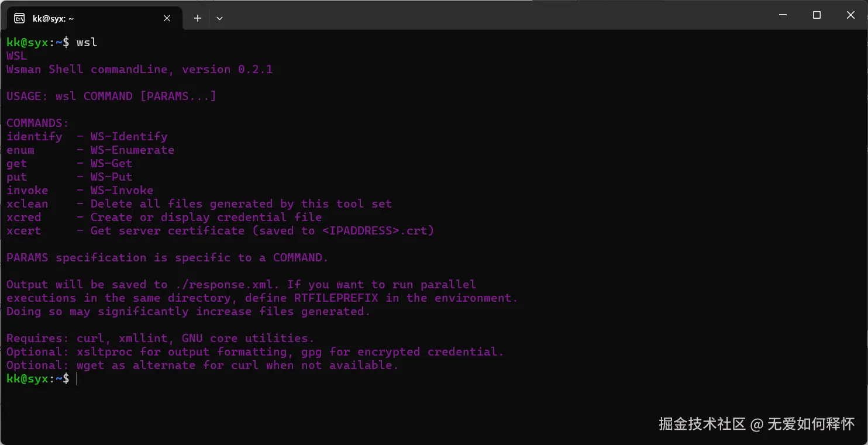Viewport: 868px width, 445px height.
Task: Click the empty title bar area
Action: pos(468,15)
